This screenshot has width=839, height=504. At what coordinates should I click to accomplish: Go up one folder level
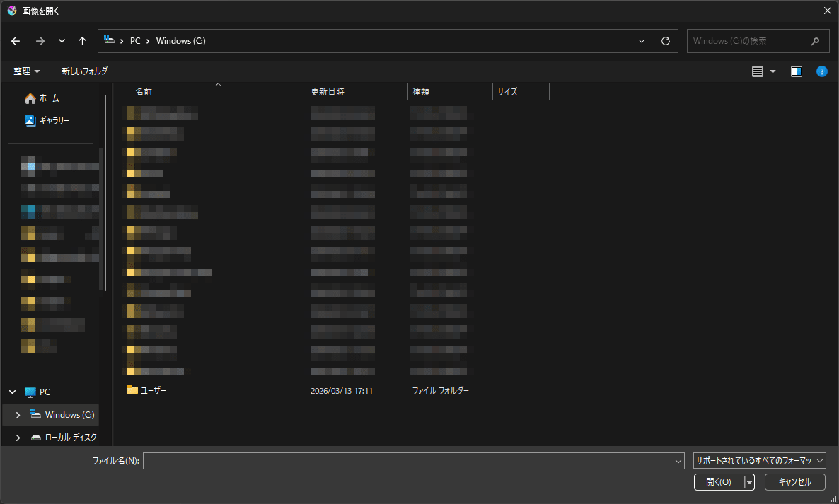83,41
